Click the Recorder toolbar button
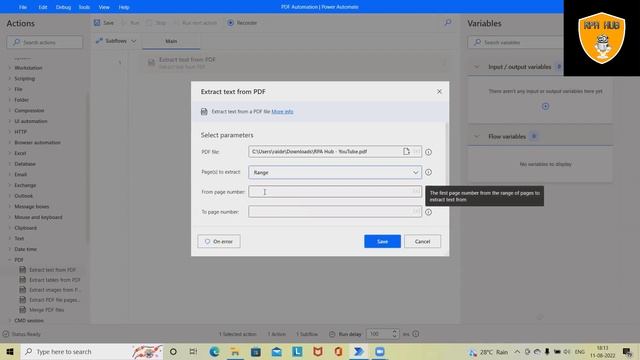The width and height of the screenshot is (640, 360). coord(242,23)
